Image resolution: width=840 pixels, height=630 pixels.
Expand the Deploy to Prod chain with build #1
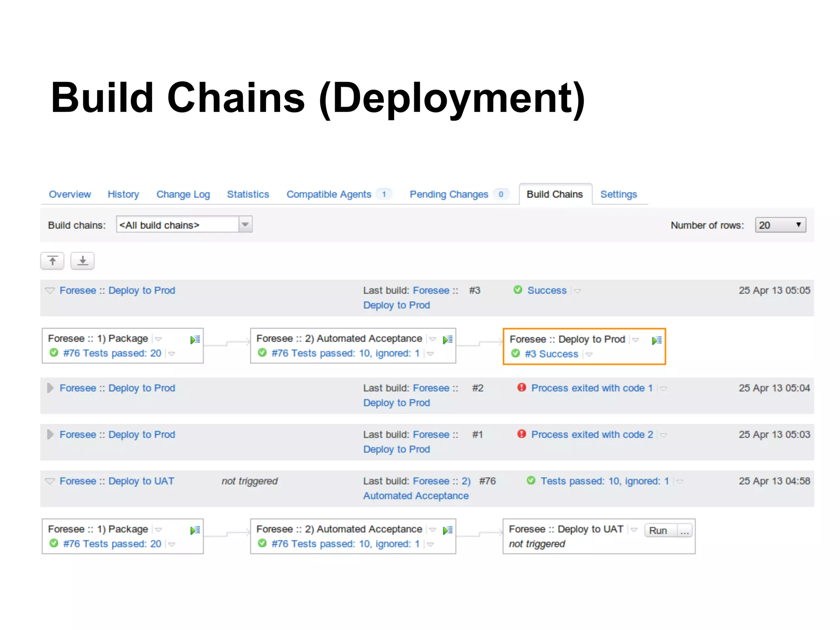50,434
